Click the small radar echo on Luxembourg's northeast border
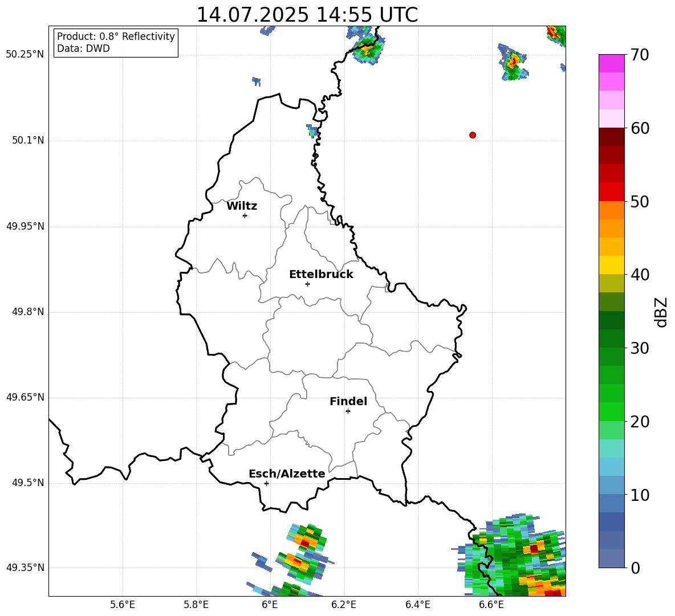Screen dimensions: 675x616 pos(312,130)
